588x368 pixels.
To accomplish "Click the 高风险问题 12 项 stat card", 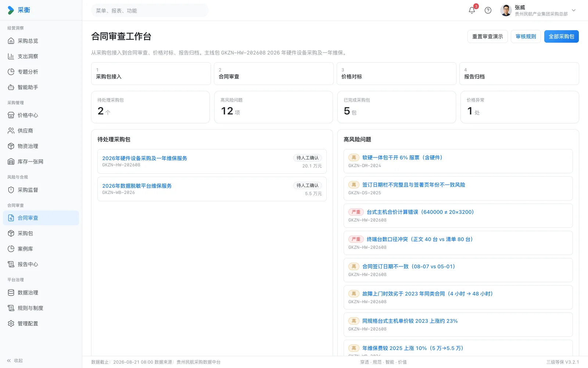I will [x=273, y=107].
